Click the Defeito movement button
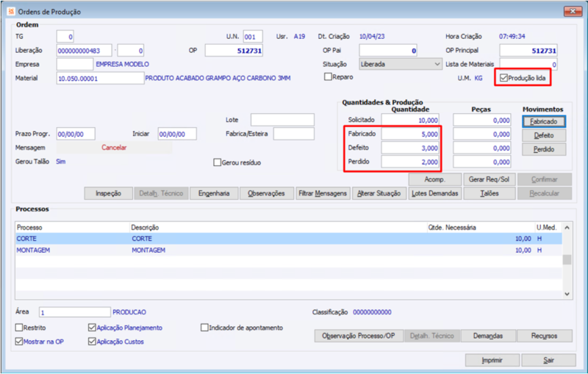The image size is (588, 374). [x=544, y=135]
